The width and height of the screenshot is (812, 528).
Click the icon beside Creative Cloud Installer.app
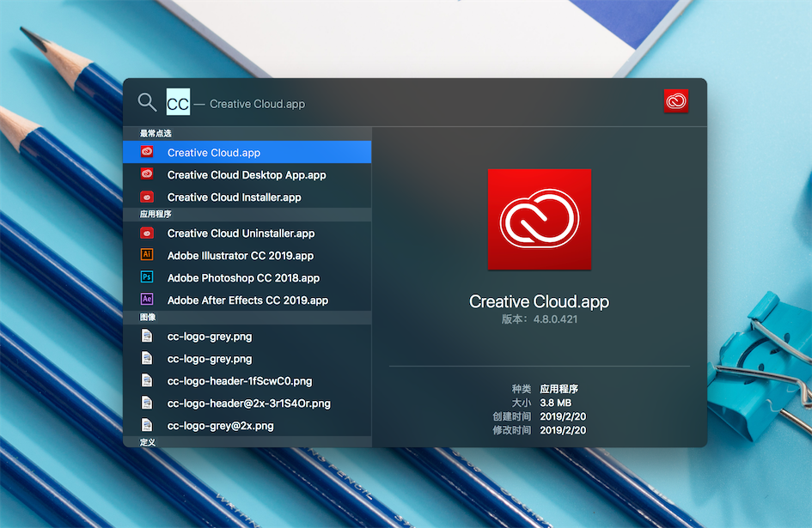pos(147,197)
